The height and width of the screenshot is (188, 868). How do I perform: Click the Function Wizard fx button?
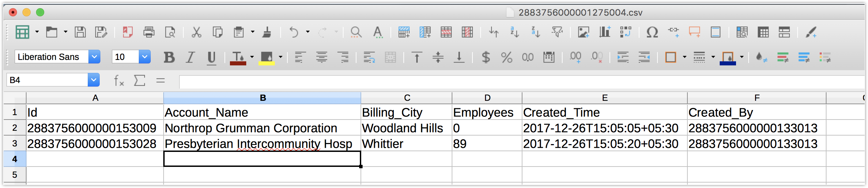tap(119, 80)
